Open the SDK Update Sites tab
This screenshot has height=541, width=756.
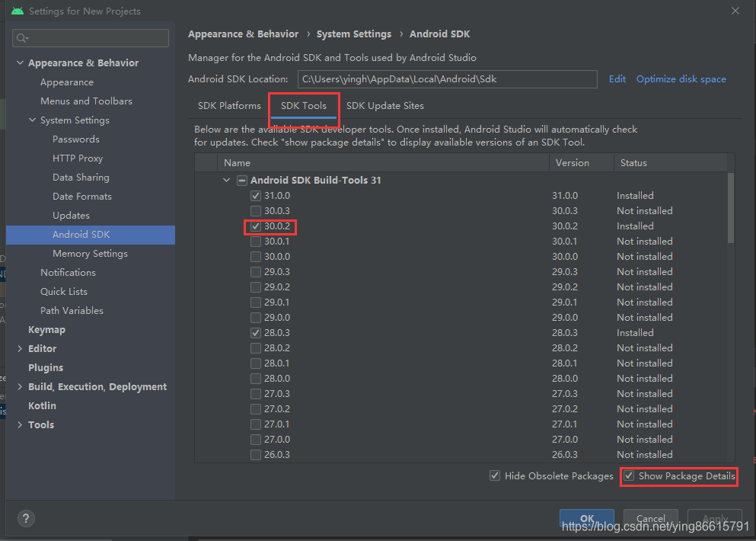click(384, 106)
